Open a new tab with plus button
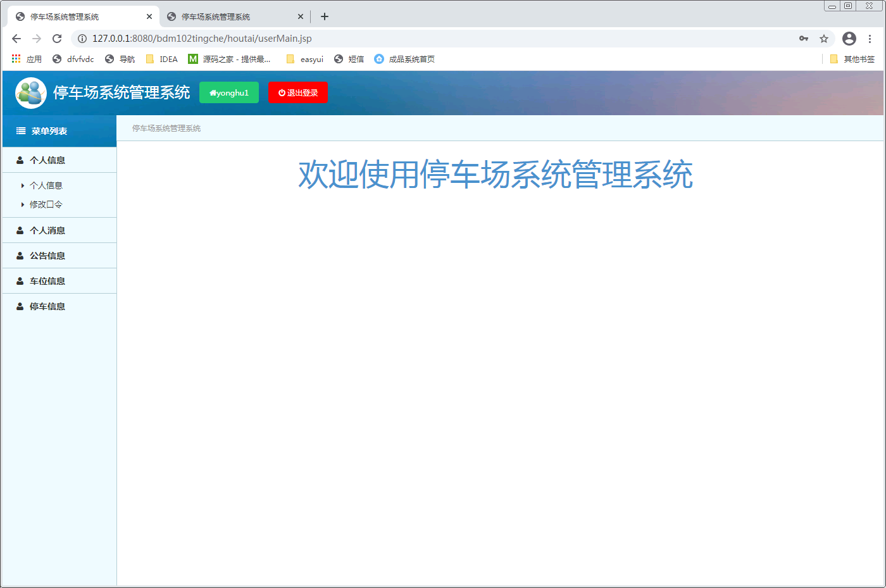Image resolution: width=886 pixels, height=588 pixels. tap(325, 16)
